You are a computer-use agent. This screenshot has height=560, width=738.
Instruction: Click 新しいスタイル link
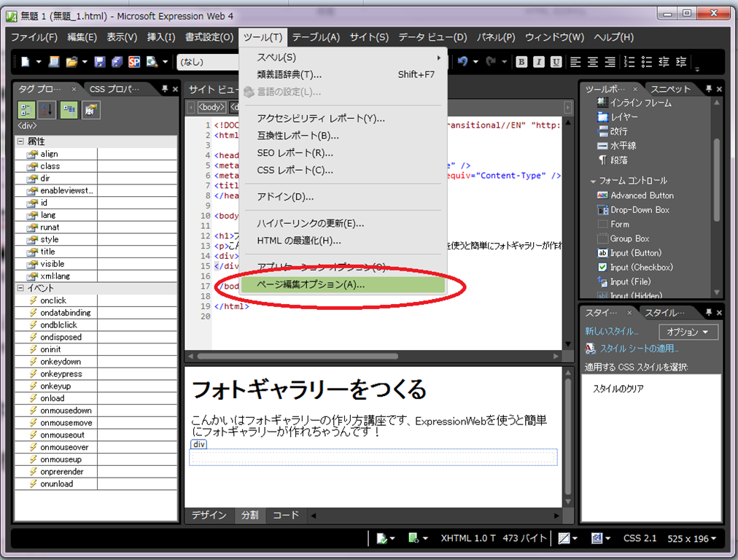tap(611, 331)
